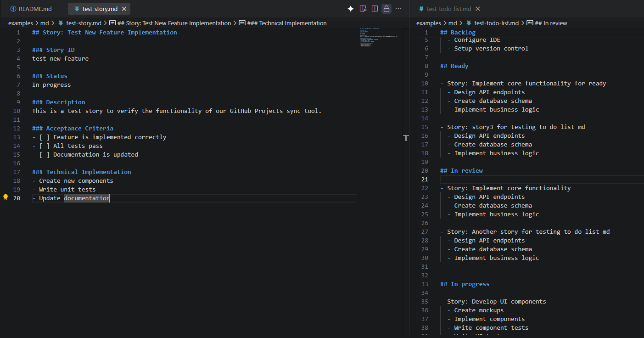This screenshot has height=338, width=644.
Task: Click the 'This is a test story' description line
Action: click(177, 111)
